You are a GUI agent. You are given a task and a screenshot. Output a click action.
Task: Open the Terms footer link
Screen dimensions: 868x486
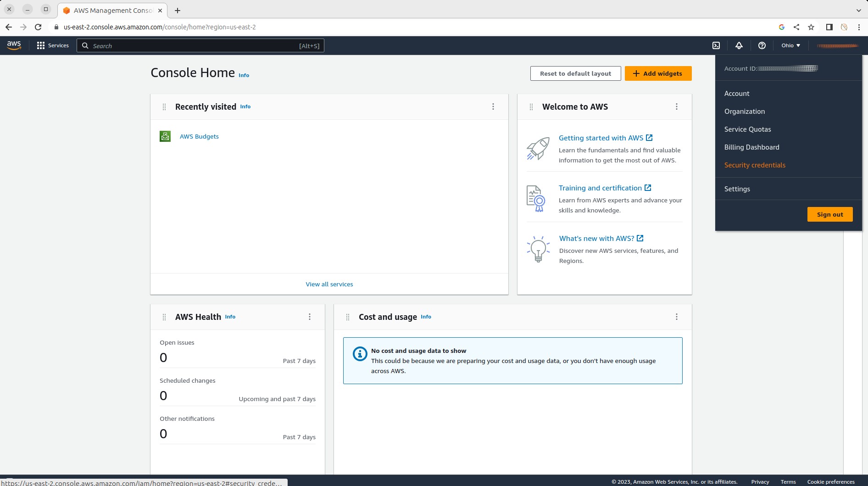coord(788,482)
